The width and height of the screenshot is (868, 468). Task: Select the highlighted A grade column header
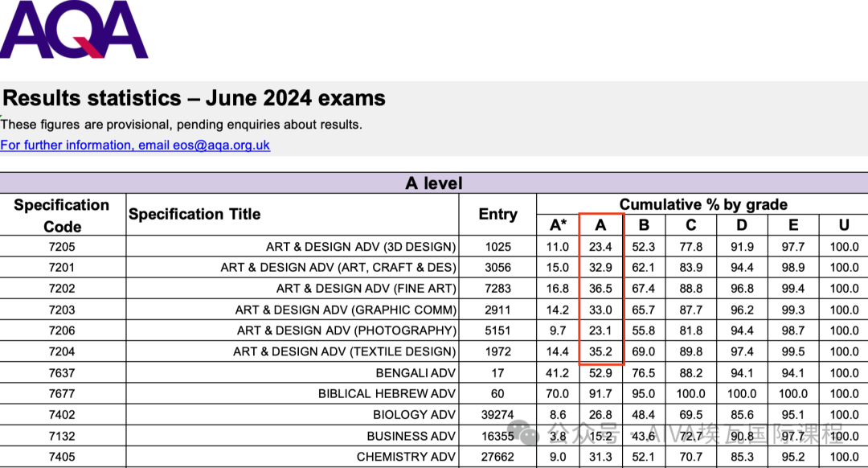click(x=600, y=225)
